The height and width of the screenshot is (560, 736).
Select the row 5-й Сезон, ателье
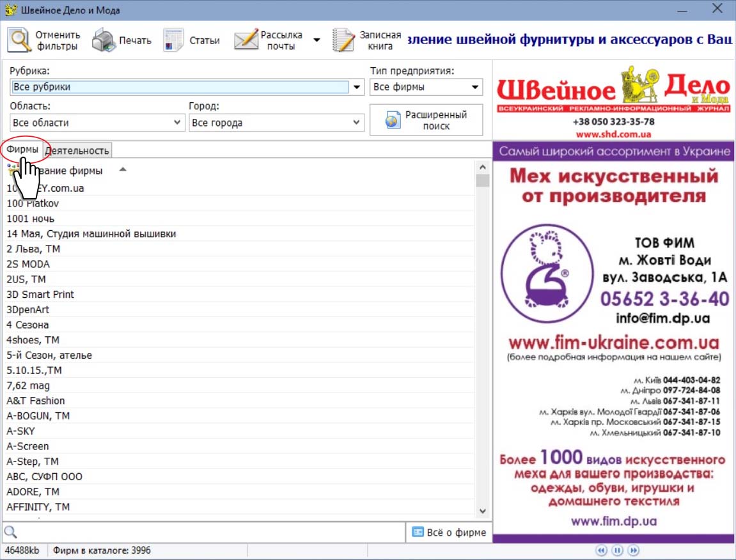239,355
